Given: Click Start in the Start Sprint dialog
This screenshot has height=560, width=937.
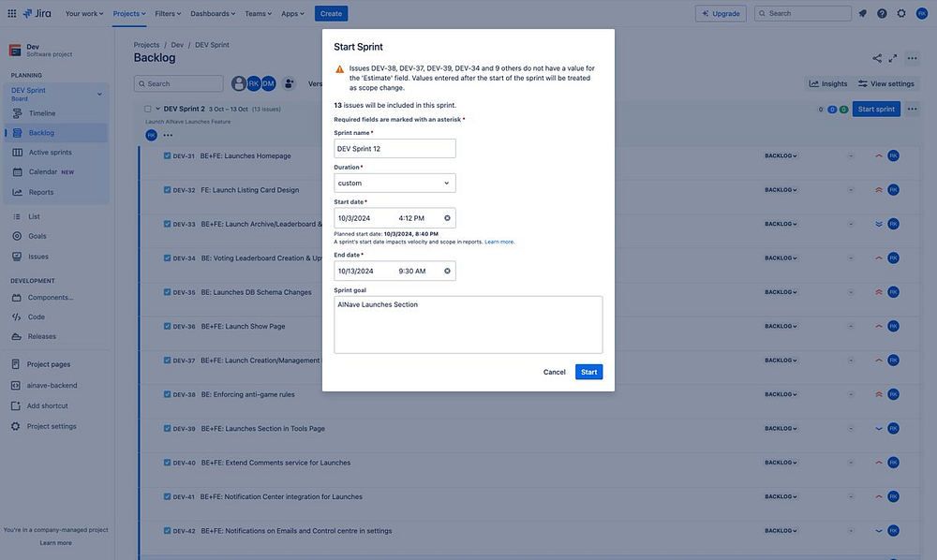Looking at the screenshot, I should point(588,372).
